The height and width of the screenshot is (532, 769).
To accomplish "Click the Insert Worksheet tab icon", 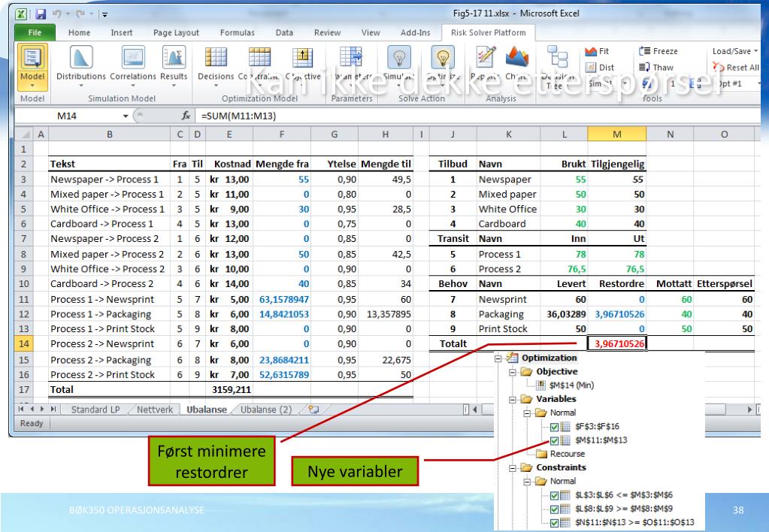I will pos(313,410).
